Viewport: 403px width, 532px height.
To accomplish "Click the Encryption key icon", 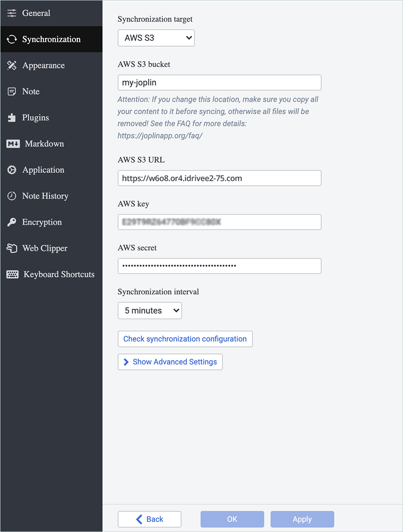I will [12, 222].
